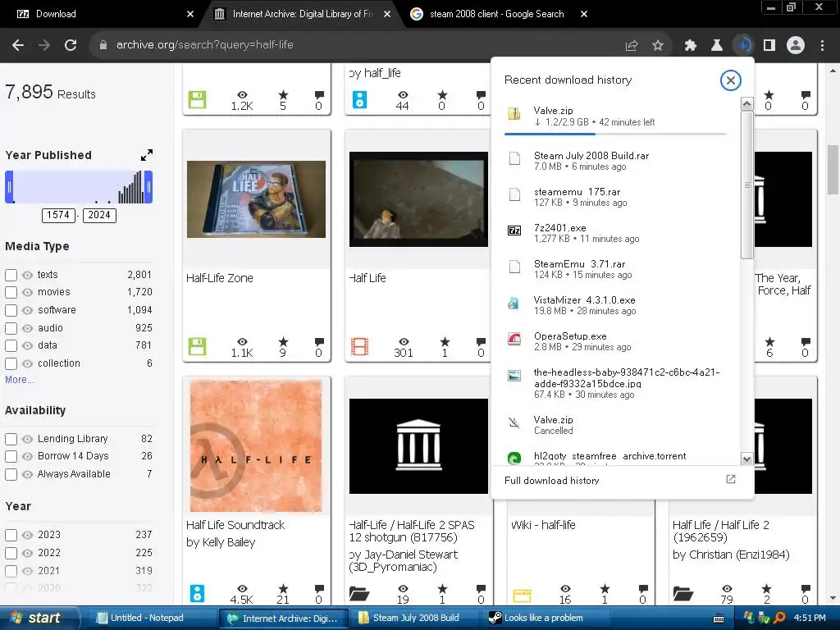Edit the 1574 start year field
Viewport: 840px width, 630px height.
click(x=58, y=216)
